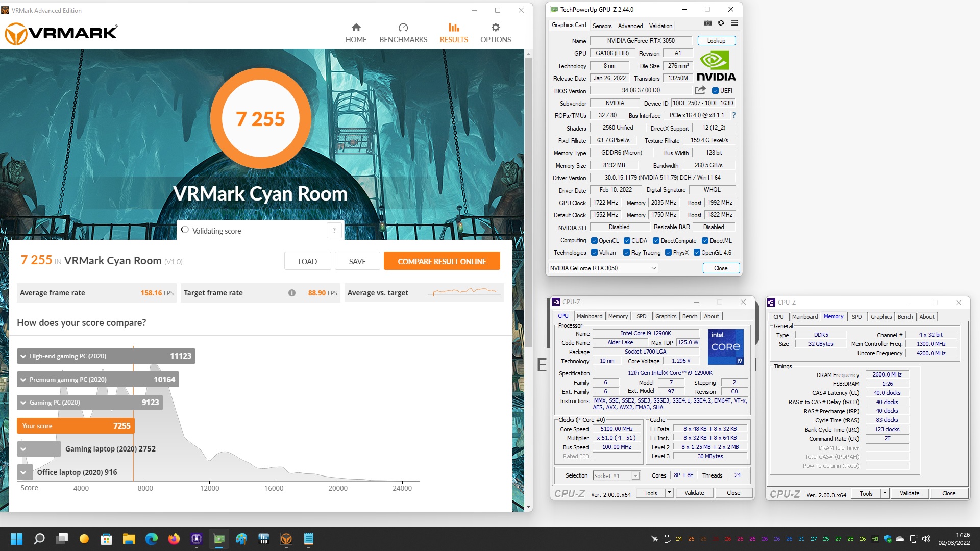This screenshot has height=551, width=980.
Task: Toggle the OpenCL checkbox
Action: [594, 241]
